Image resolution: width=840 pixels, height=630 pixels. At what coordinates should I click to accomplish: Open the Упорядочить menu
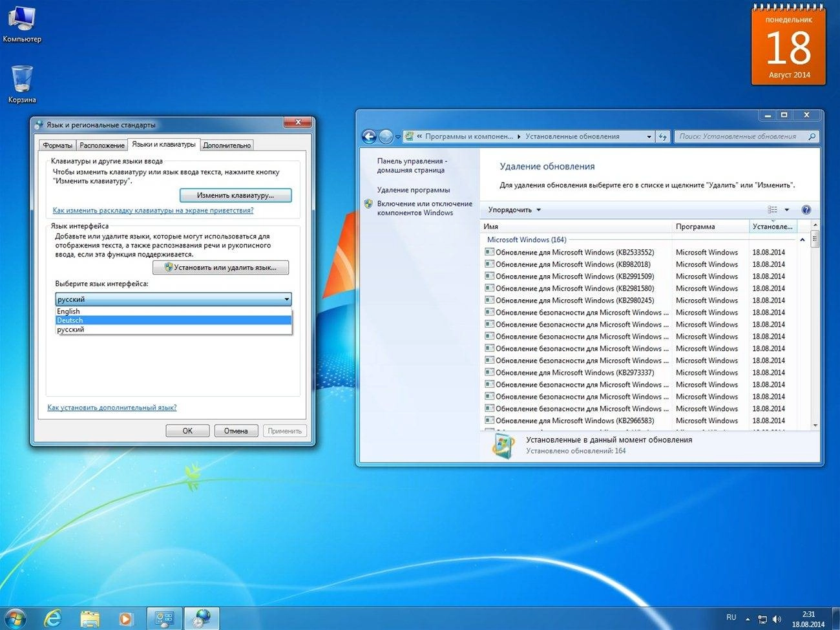514,210
